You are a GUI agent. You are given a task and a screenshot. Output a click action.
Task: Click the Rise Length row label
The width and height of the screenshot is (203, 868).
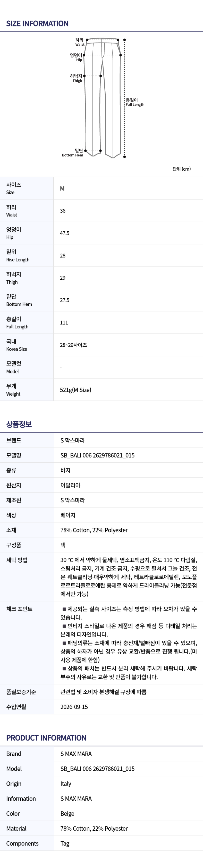point(18,255)
